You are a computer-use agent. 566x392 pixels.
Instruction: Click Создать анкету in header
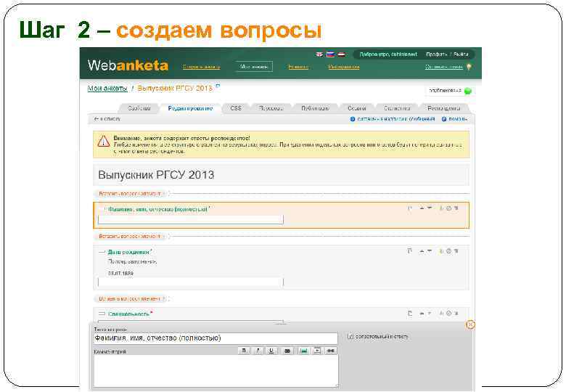pyautogui.click(x=202, y=67)
